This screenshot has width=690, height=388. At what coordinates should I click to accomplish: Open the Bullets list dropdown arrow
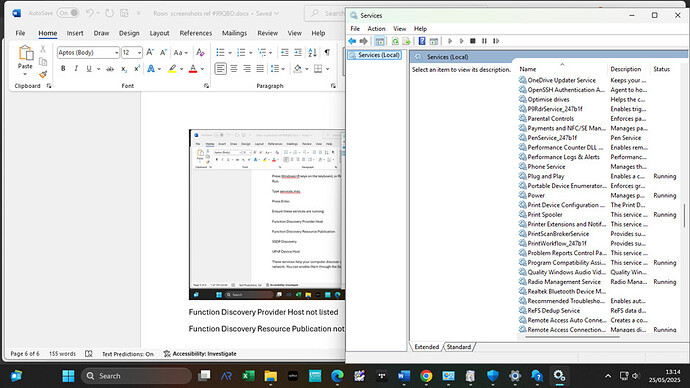click(230, 53)
